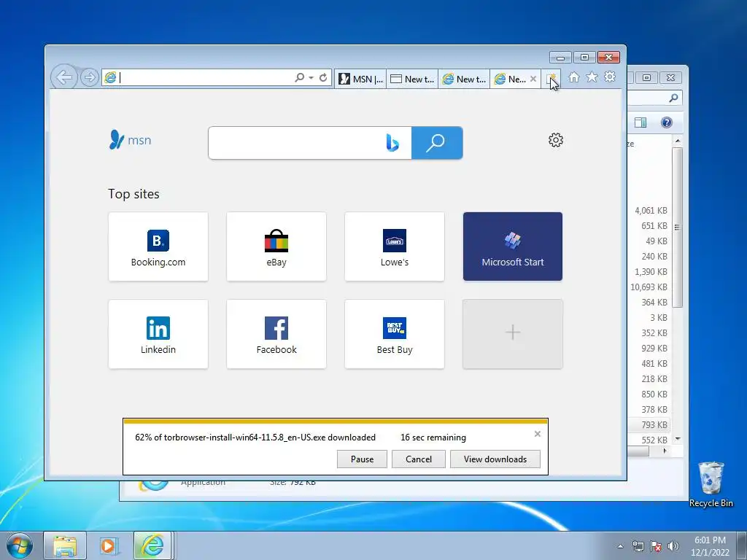
Task: Select the 793 KB highlighted row
Action: [x=649, y=425]
